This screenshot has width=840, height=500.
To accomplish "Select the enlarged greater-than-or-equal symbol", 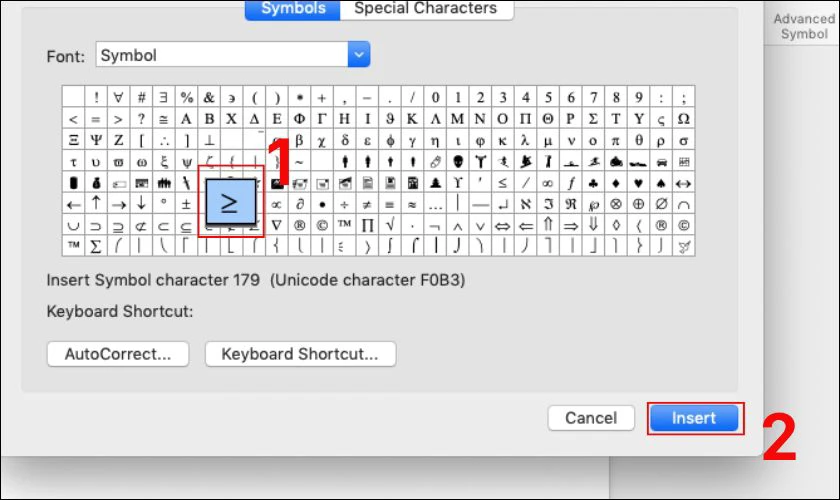I will click(x=230, y=202).
